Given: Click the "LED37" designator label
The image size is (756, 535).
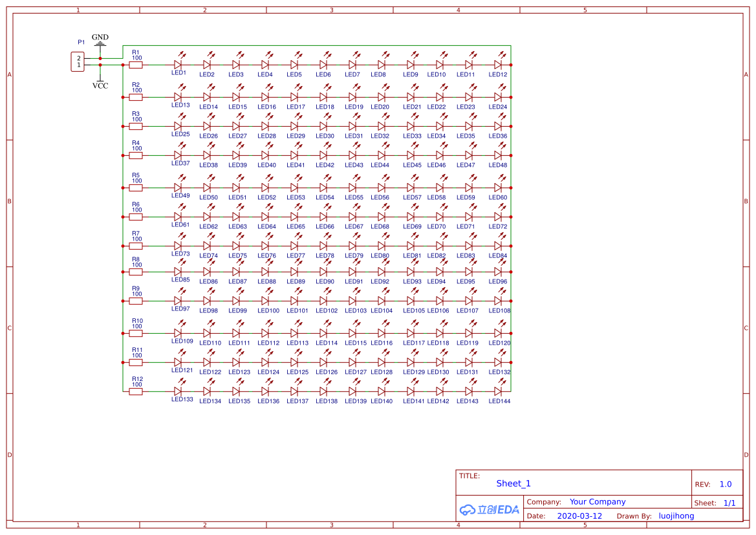Looking at the screenshot, I should 180,163.
